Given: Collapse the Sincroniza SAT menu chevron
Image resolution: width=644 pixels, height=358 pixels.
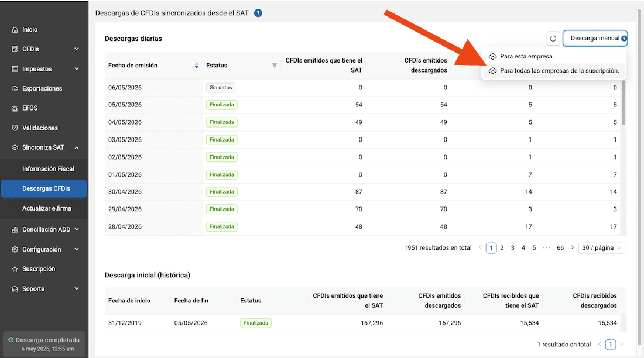Looking at the screenshot, I should point(76,147).
